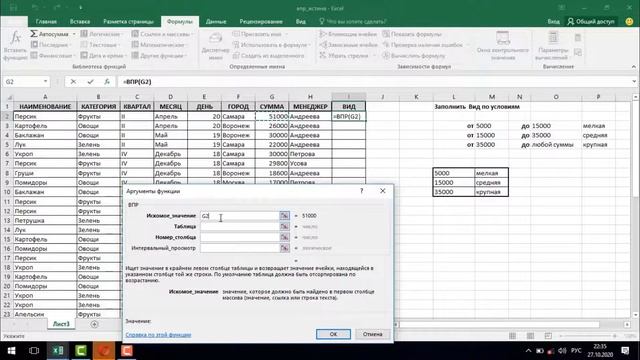The height and width of the screenshot is (360, 640).
Task: Click range selector icon for Таблица
Action: tap(284, 227)
